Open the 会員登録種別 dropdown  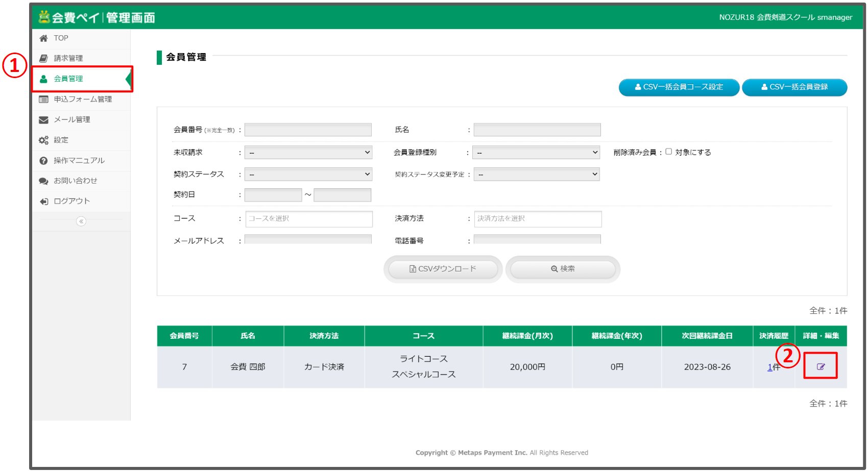point(536,152)
